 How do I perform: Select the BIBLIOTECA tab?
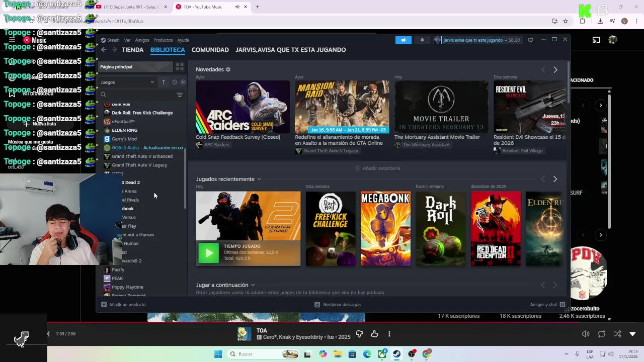tap(168, 50)
